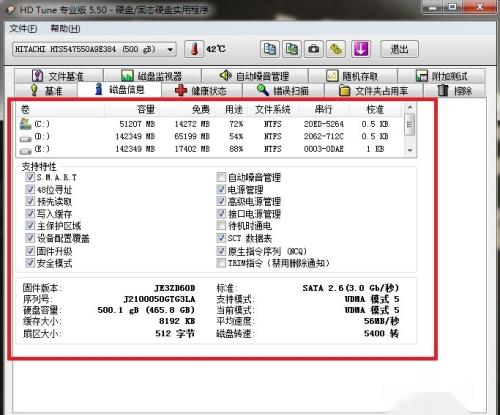Click the 退出 exit button
The height and width of the screenshot is (415, 500).
399,49
